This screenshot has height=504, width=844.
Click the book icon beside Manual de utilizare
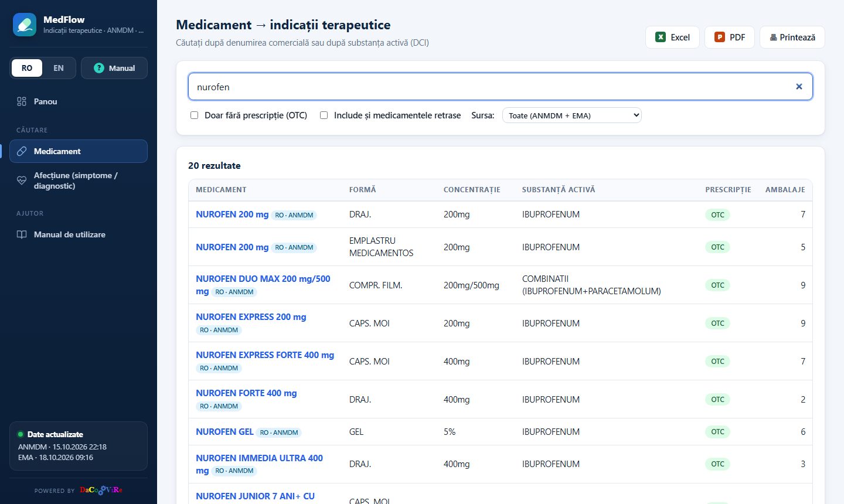coord(22,234)
